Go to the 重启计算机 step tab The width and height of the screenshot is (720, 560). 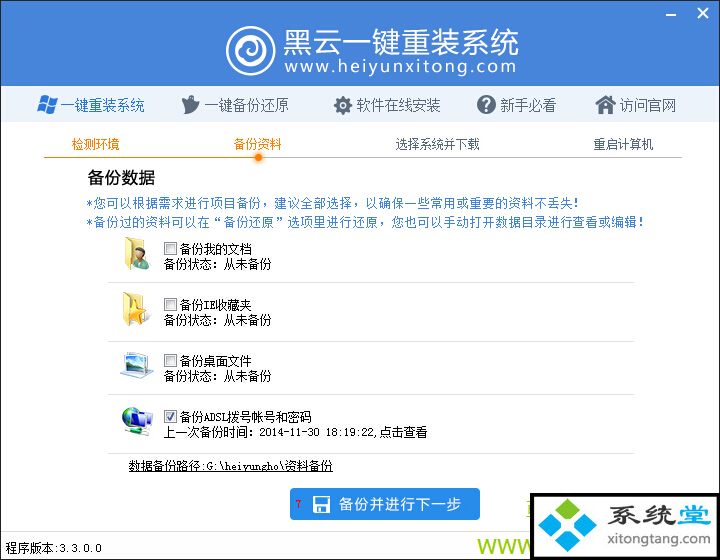pos(623,145)
